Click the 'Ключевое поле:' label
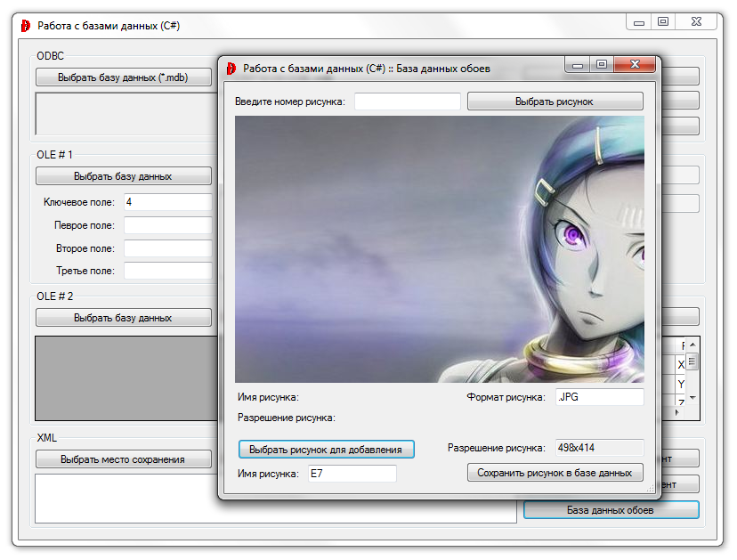Viewport: 737px width, 560px height. pyautogui.click(x=79, y=202)
